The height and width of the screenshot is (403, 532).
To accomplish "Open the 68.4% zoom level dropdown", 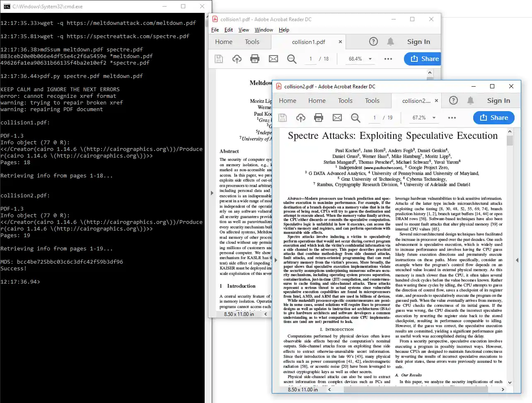I will pos(360,58).
